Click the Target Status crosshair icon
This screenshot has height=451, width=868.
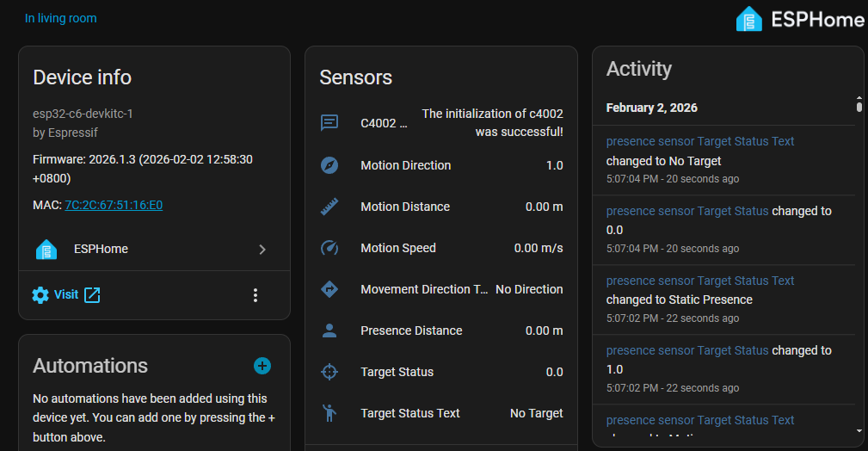point(329,372)
